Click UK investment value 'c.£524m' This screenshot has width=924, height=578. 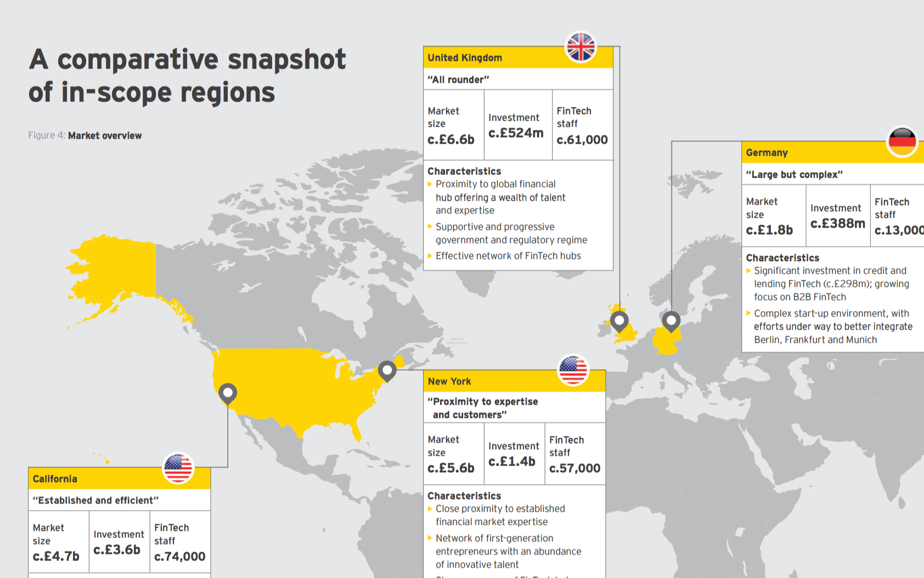click(x=516, y=133)
